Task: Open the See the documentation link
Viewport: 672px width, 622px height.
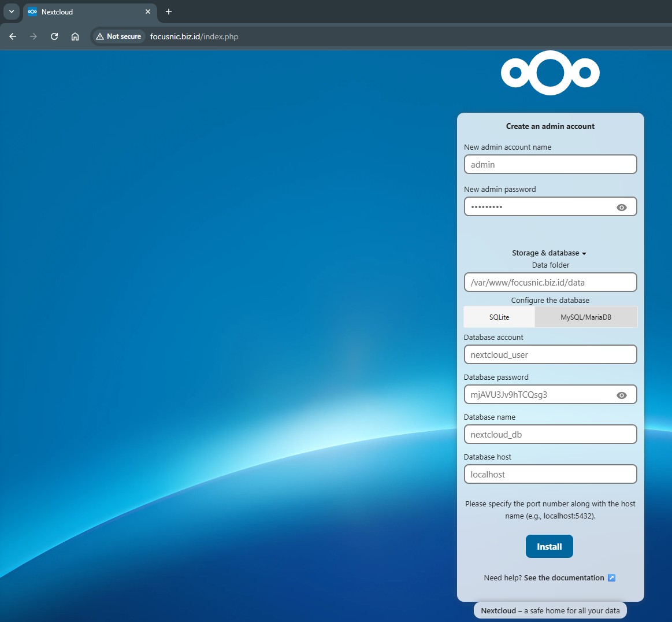Action: tap(563, 577)
